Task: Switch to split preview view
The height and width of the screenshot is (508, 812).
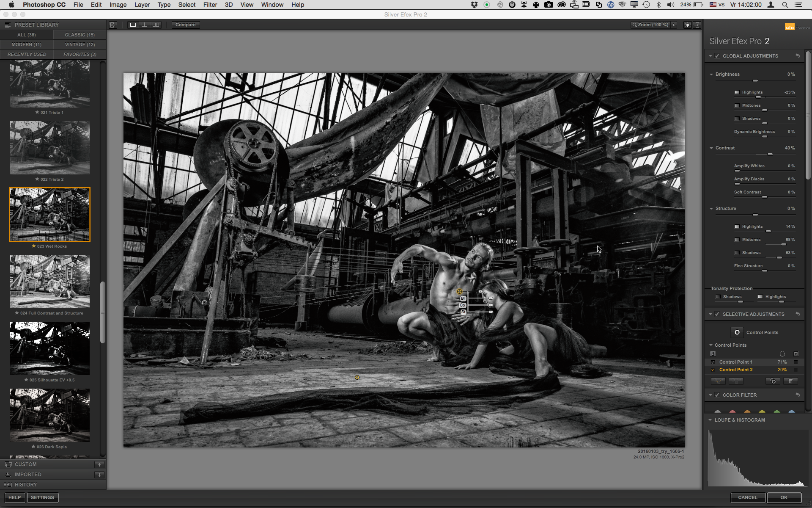Action: point(144,25)
